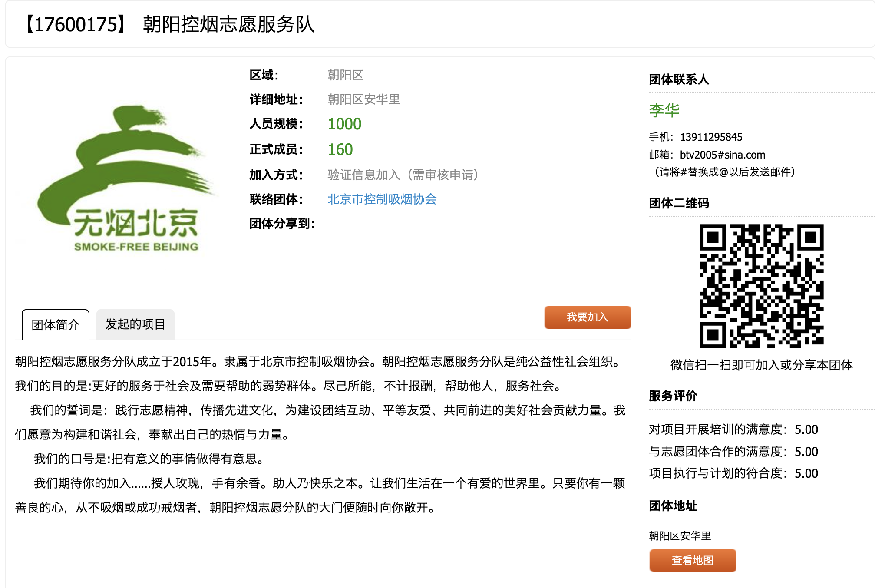The image size is (885, 588).
Task: Click the 查看地图 button
Action: [692, 560]
